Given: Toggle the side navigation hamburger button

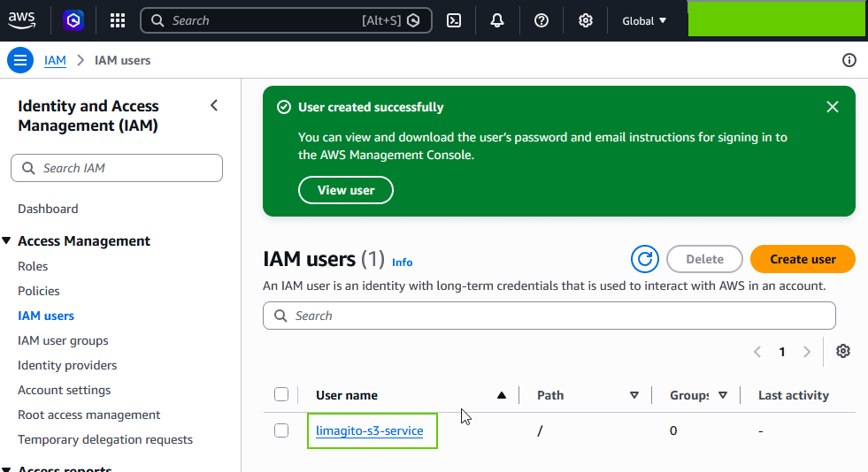Looking at the screenshot, I should coord(20,60).
